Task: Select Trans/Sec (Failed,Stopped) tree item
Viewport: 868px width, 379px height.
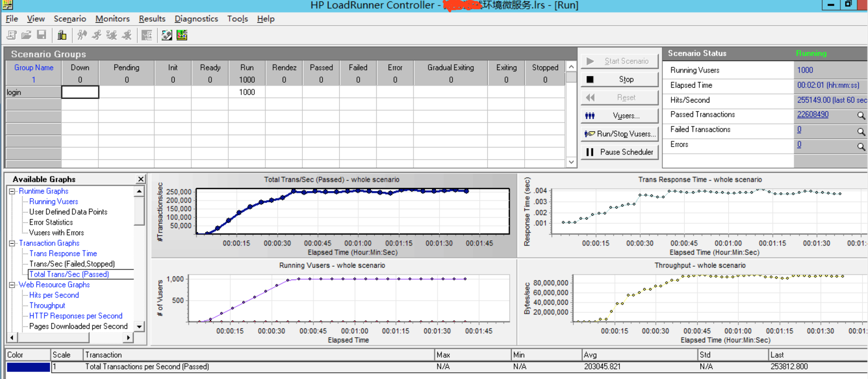Action: pyautogui.click(x=72, y=264)
